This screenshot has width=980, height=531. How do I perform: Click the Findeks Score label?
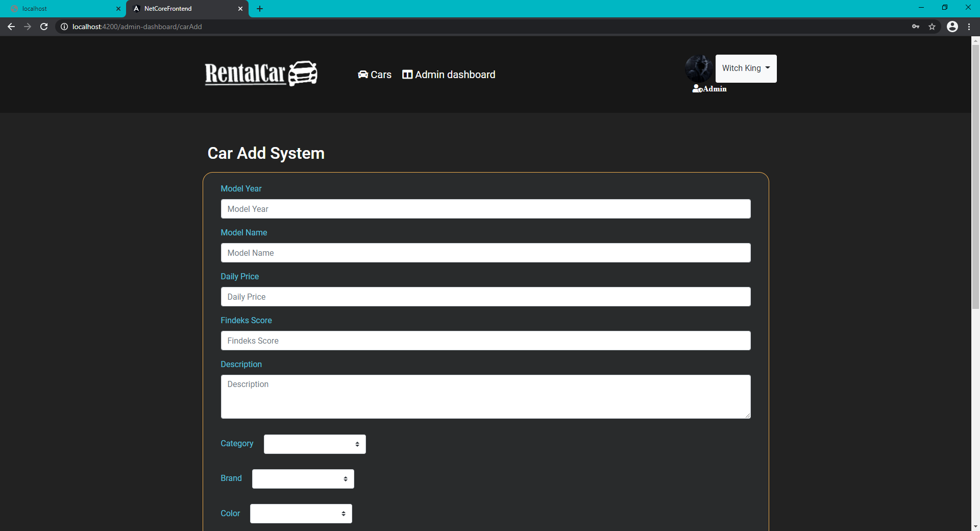click(x=246, y=321)
